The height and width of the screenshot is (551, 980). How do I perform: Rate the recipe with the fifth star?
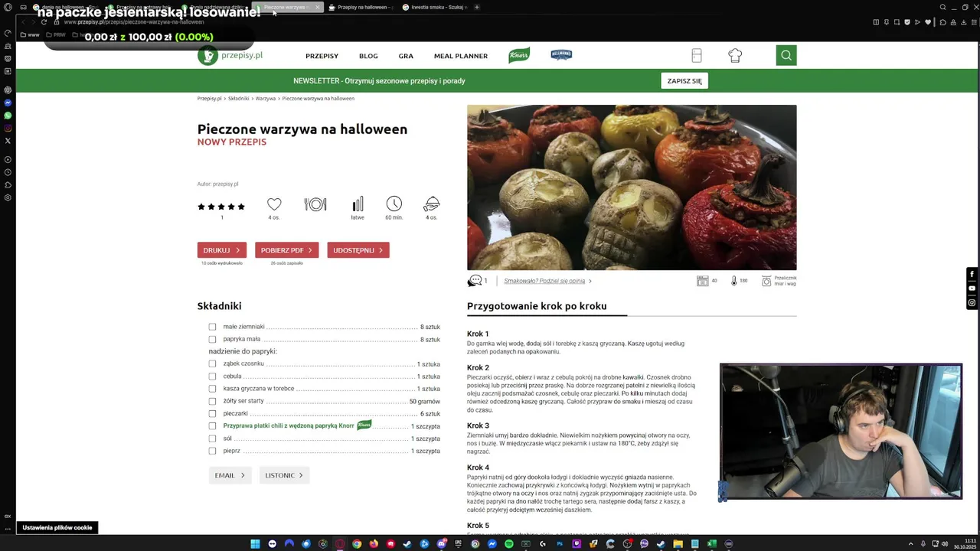point(241,207)
